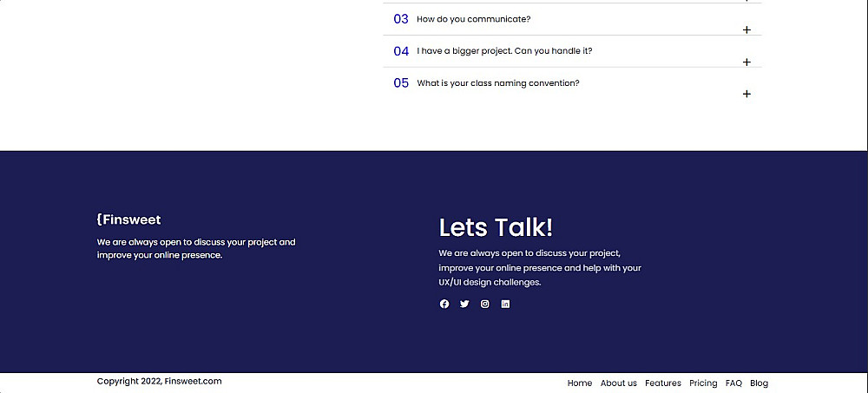Visit the FAQ footer link

(x=733, y=383)
